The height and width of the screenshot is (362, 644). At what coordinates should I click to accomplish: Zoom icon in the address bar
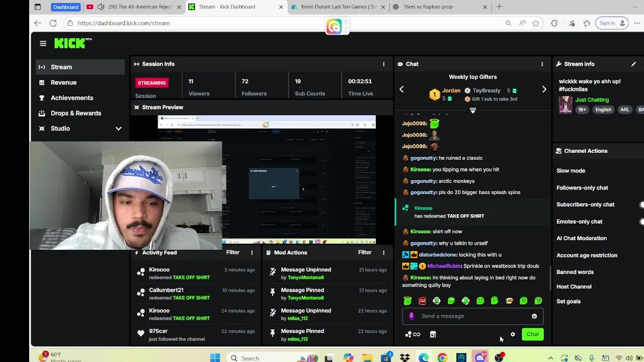pyautogui.click(x=508, y=23)
